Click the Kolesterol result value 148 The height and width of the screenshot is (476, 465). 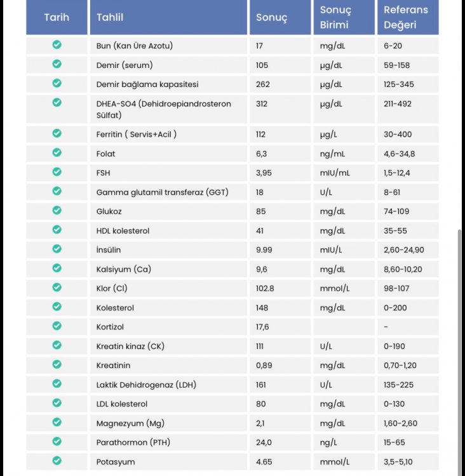tap(262, 308)
